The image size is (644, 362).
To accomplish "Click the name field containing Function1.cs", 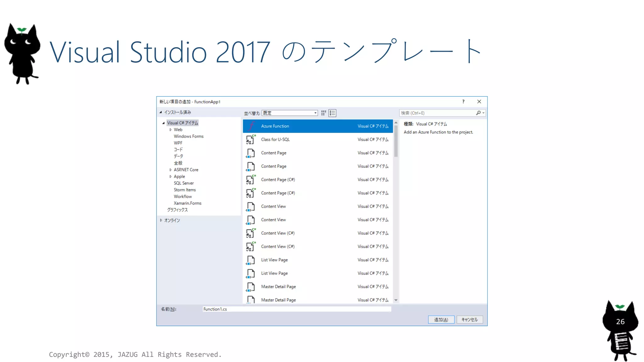I will tap(297, 309).
